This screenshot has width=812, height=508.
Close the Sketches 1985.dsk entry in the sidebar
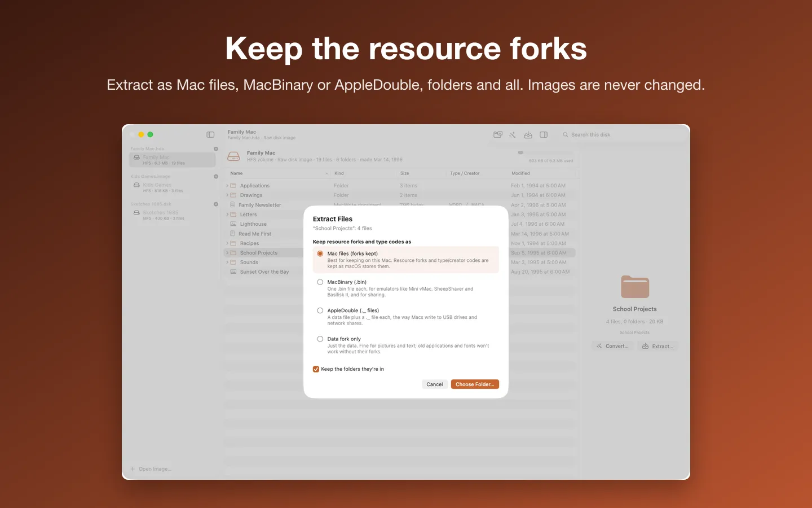coord(216,204)
